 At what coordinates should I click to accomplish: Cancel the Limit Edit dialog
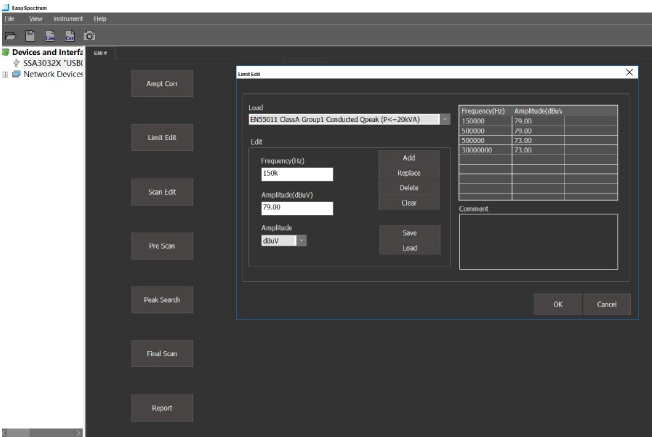point(607,304)
